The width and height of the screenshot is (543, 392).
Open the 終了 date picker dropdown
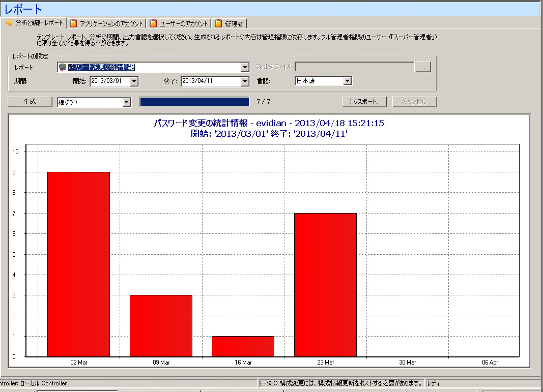point(245,81)
